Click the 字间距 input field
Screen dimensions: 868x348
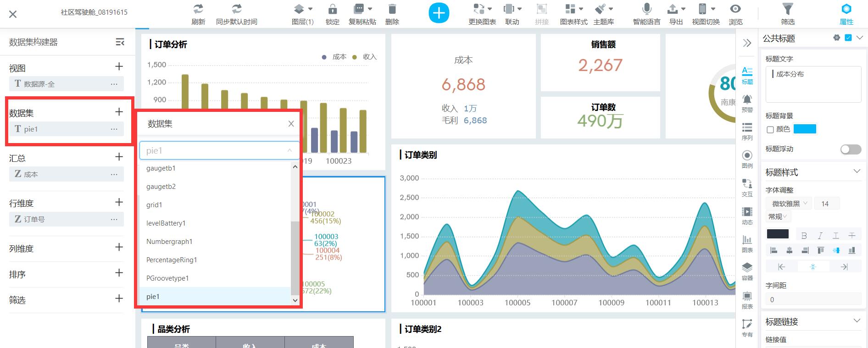coord(813,299)
